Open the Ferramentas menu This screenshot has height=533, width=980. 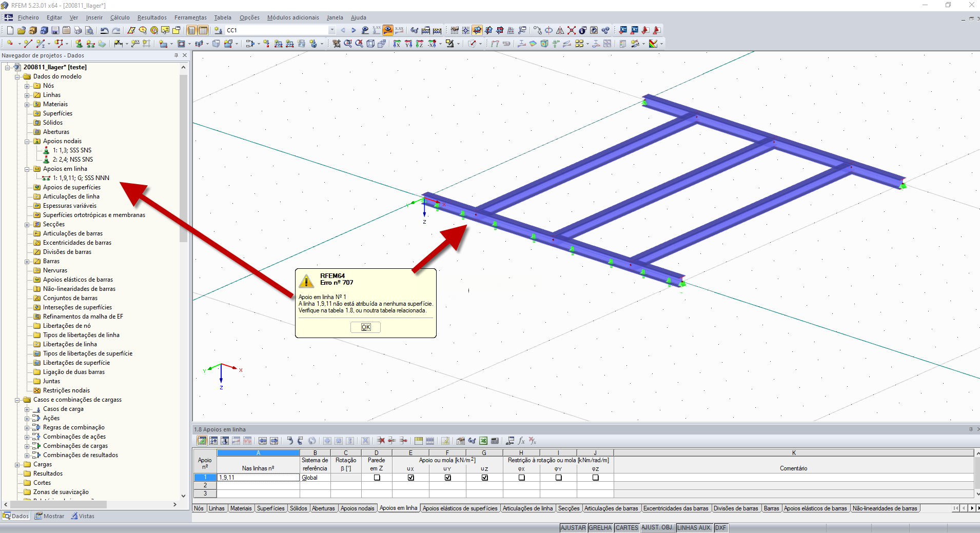coord(190,17)
